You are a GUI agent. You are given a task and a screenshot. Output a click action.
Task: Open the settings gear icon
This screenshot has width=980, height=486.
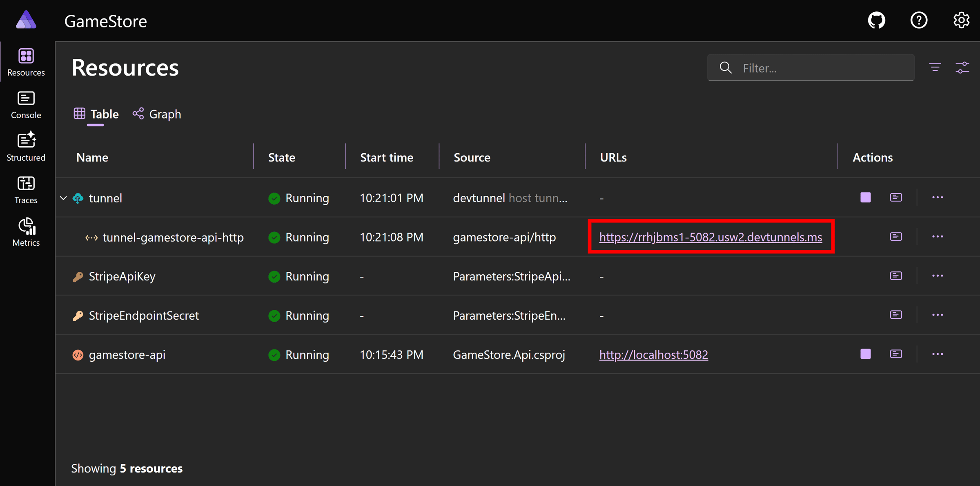(x=961, y=20)
